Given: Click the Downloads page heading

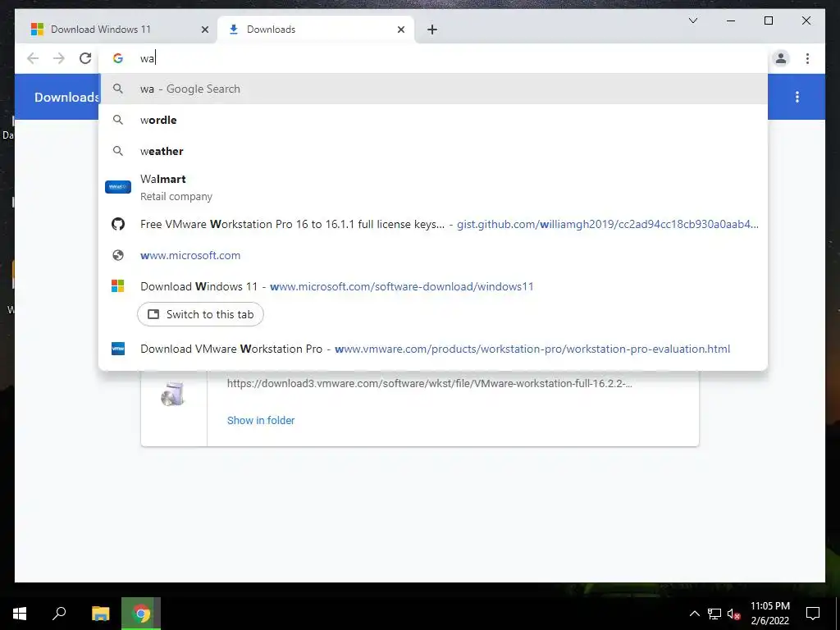Looking at the screenshot, I should pyautogui.click(x=66, y=97).
